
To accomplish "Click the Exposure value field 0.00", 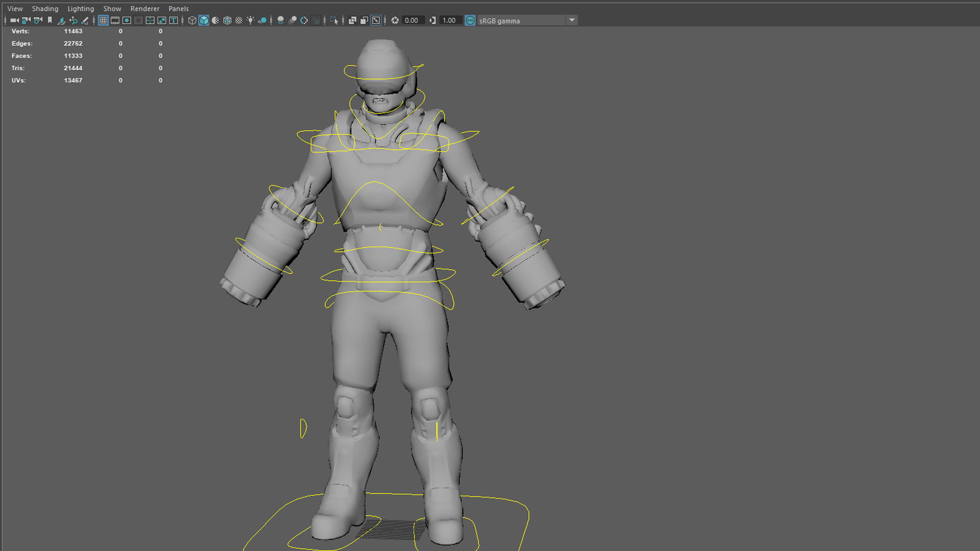I will pos(412,20).
